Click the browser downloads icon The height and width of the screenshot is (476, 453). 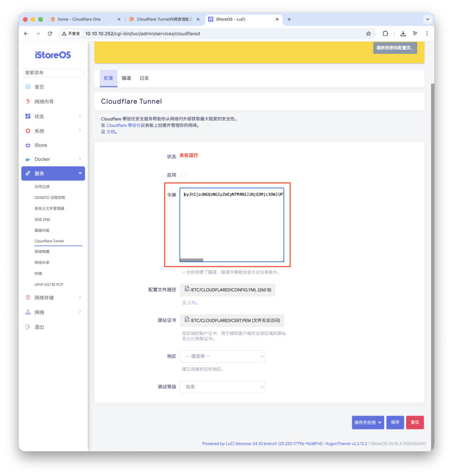pos(403,33)
